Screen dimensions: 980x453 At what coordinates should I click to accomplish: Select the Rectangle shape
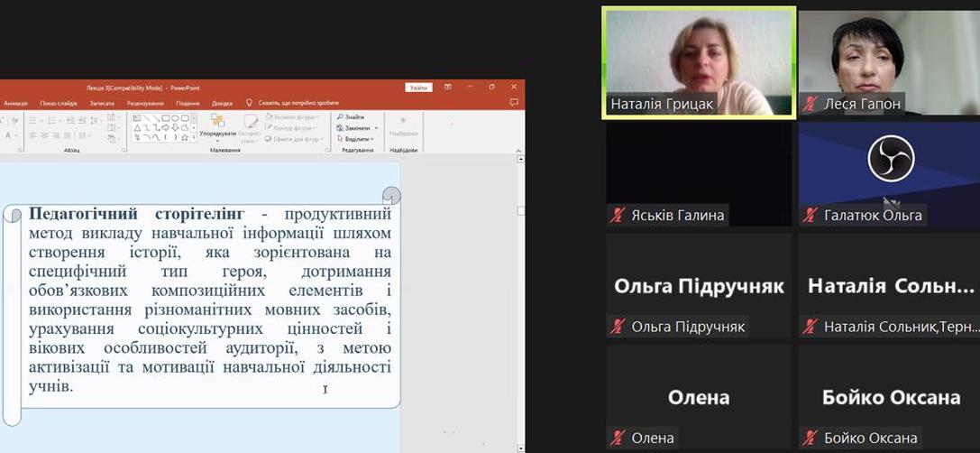coord(166,118)
